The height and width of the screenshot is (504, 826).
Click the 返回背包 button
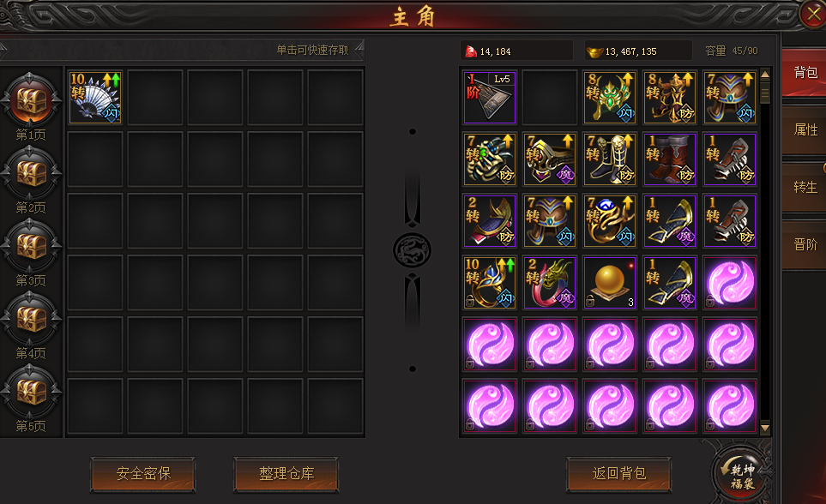pyautogui.click(x=619, y=474)
